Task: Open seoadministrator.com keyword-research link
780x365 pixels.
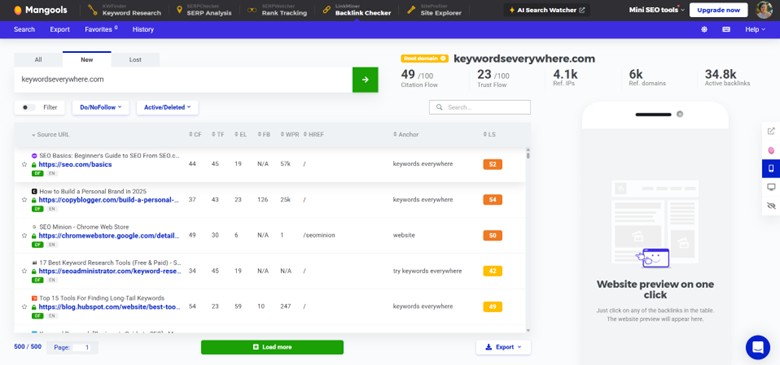Action: click(x=109, y=272)
